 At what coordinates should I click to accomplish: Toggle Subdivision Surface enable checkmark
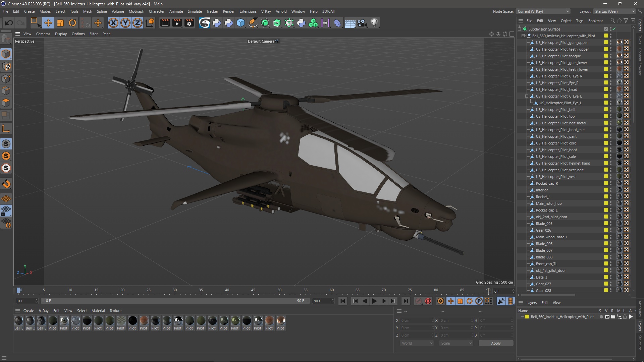click(x=614, y=29)
